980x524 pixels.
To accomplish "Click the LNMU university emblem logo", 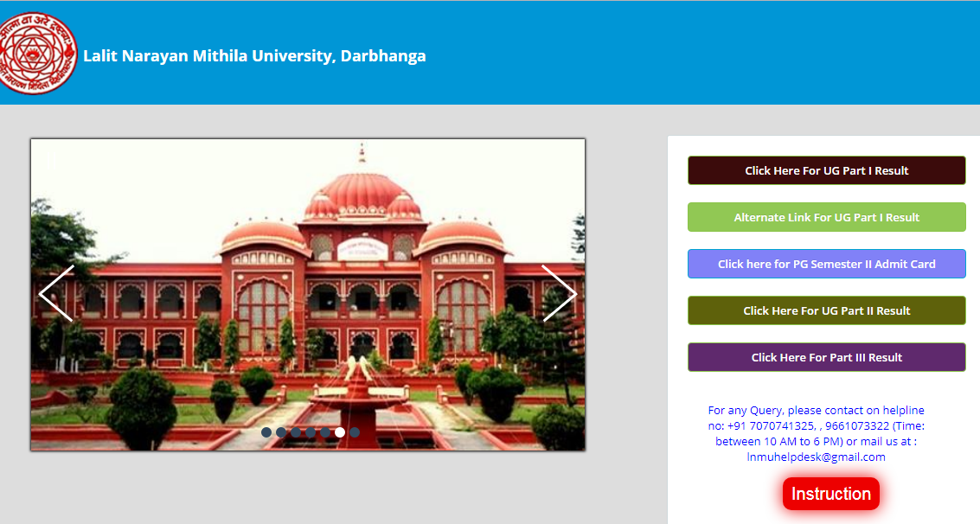I will pyautogui.click(x=38, y=52).
